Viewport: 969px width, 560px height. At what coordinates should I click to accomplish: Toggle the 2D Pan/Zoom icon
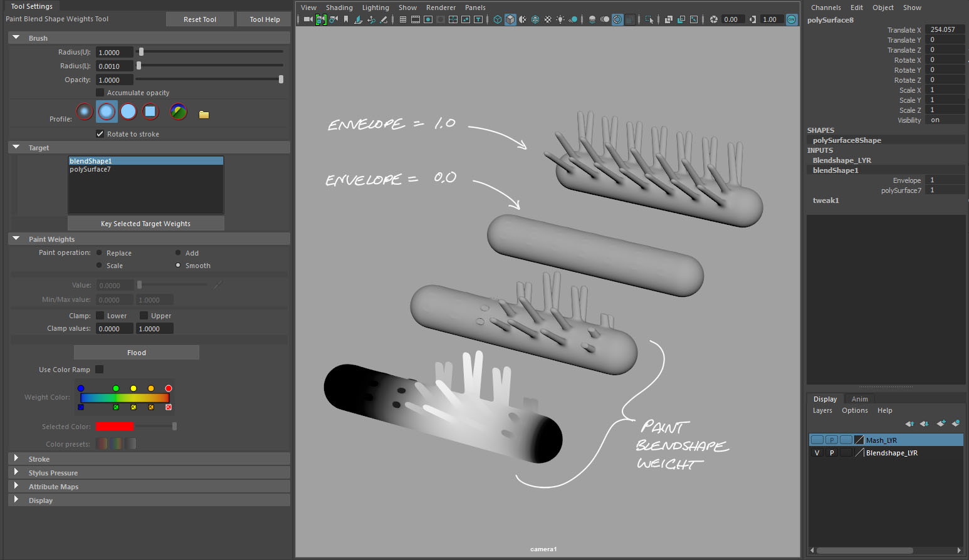[x=371, y=19]
